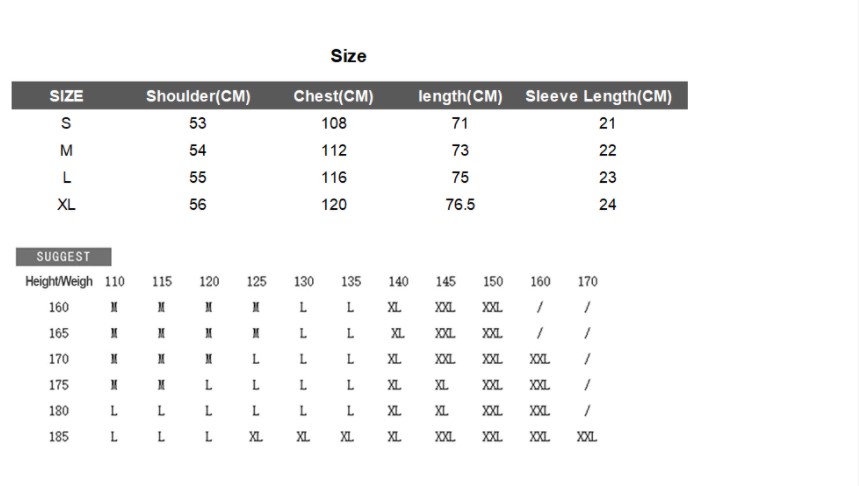Click the Size title heading
This screenshot has height=486, width=859.
[348, 56]
